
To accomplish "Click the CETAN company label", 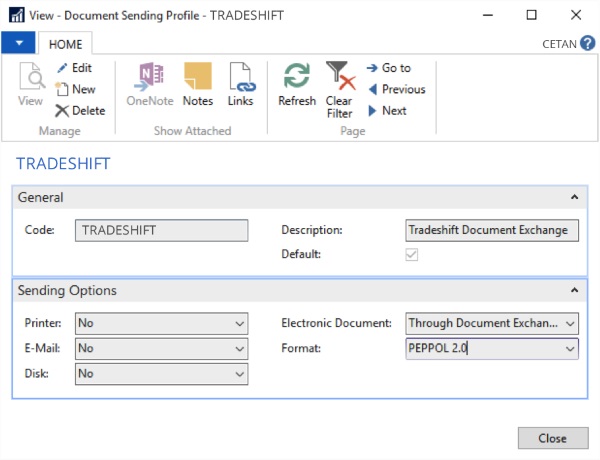I will [559, 44].
